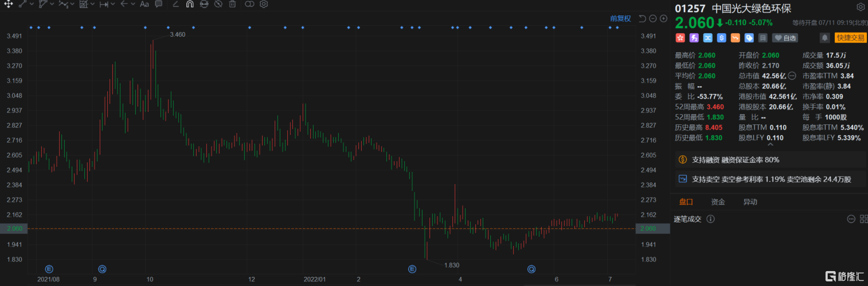Click the orange short-selling trend badge

click(735, 38)
